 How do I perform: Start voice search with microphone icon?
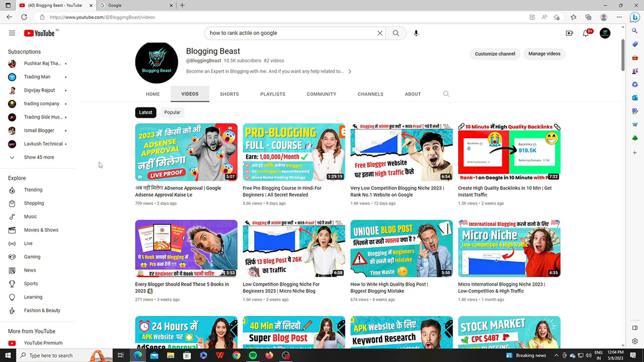click(x=416, y=33)
